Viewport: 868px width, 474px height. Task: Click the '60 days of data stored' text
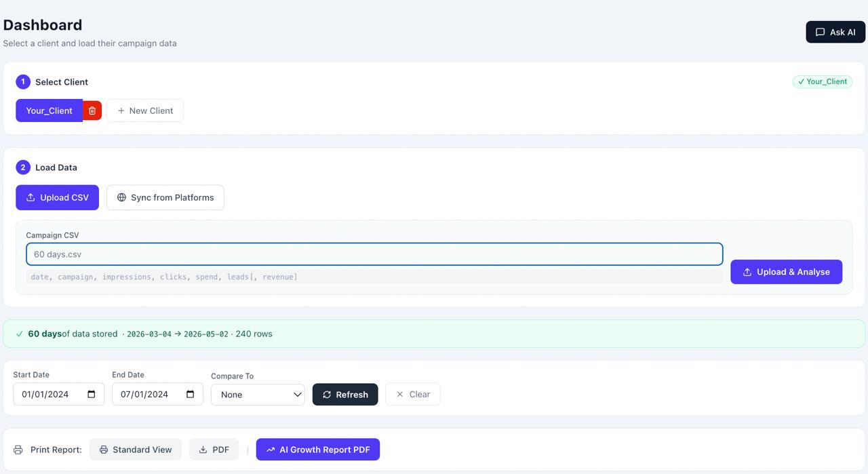pos(73,334)
